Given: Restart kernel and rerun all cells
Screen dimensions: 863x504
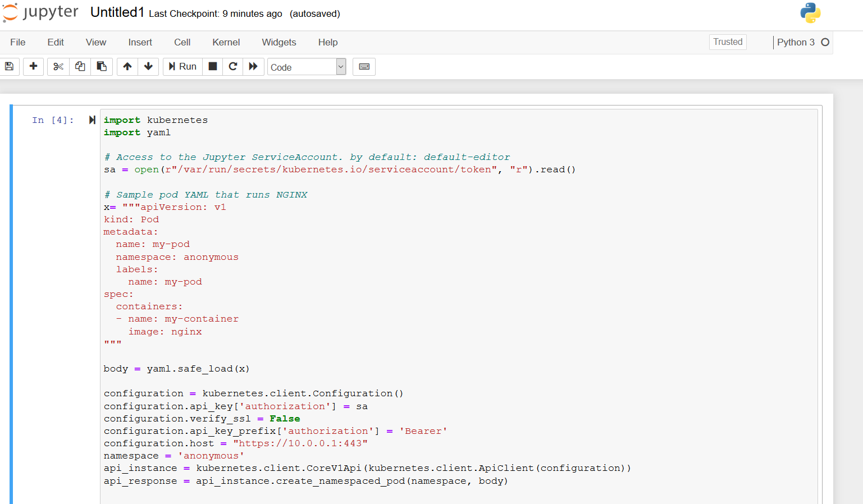Looking at the screenshot, I should 253,67.
